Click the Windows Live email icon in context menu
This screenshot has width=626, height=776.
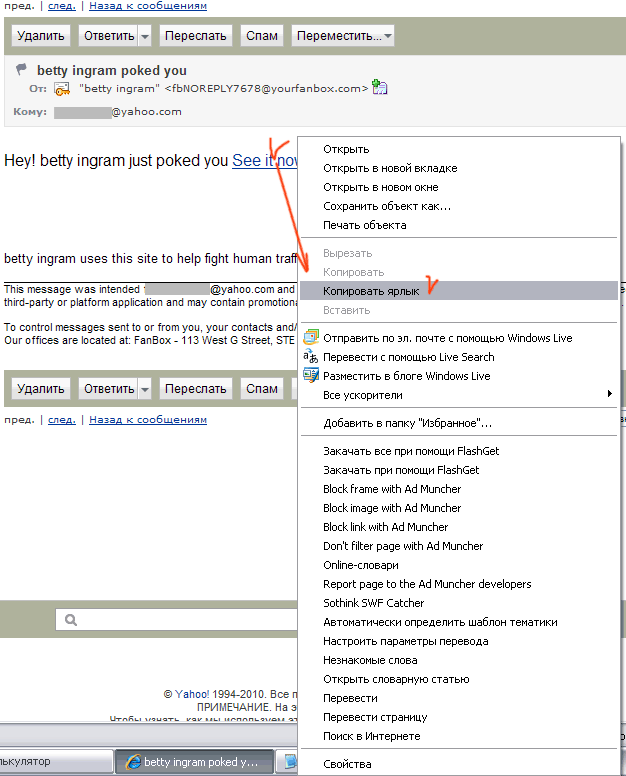tap(311, 338)
